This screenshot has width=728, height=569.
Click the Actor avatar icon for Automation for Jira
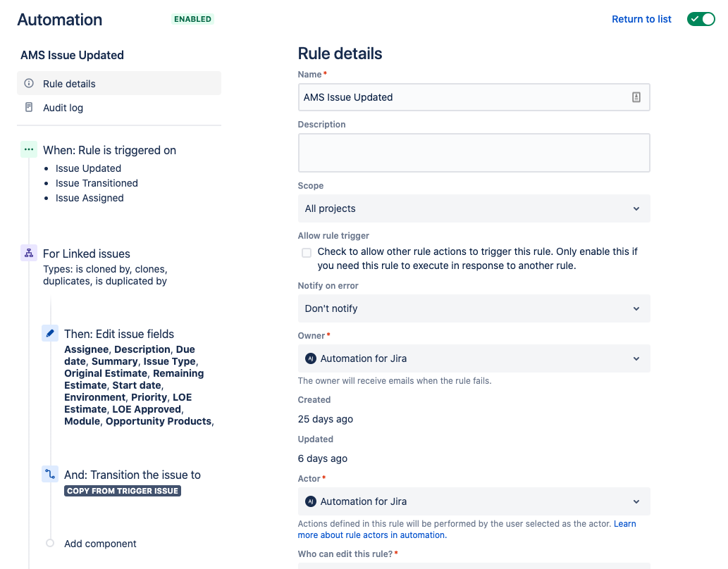point(311,501)
